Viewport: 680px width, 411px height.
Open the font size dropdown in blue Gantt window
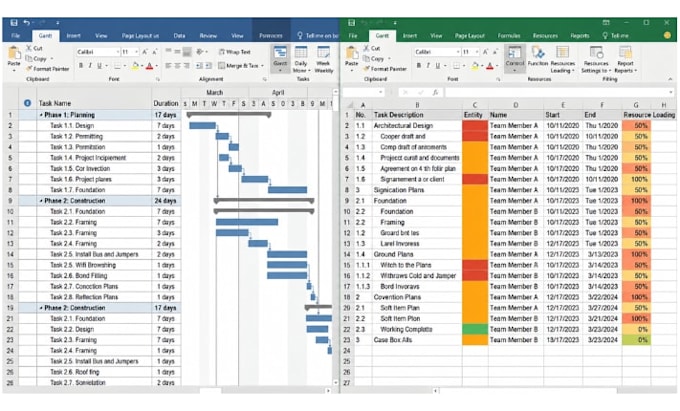pos(137,52)
